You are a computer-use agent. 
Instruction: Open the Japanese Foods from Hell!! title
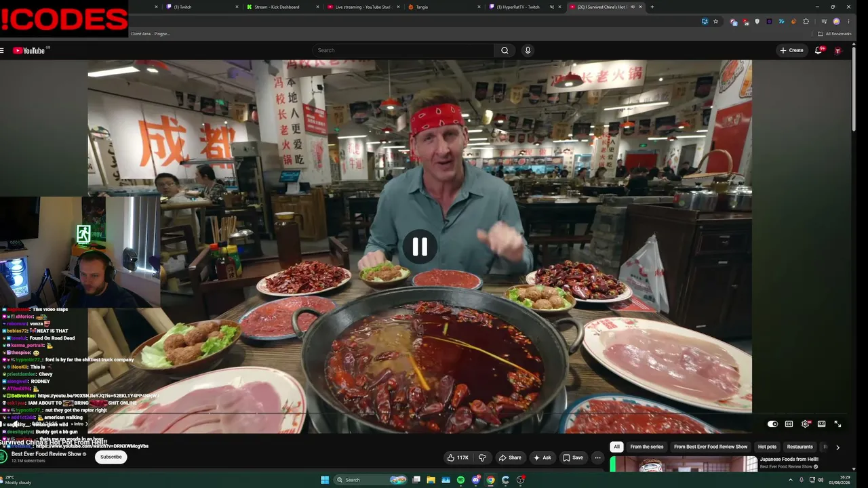789,460
